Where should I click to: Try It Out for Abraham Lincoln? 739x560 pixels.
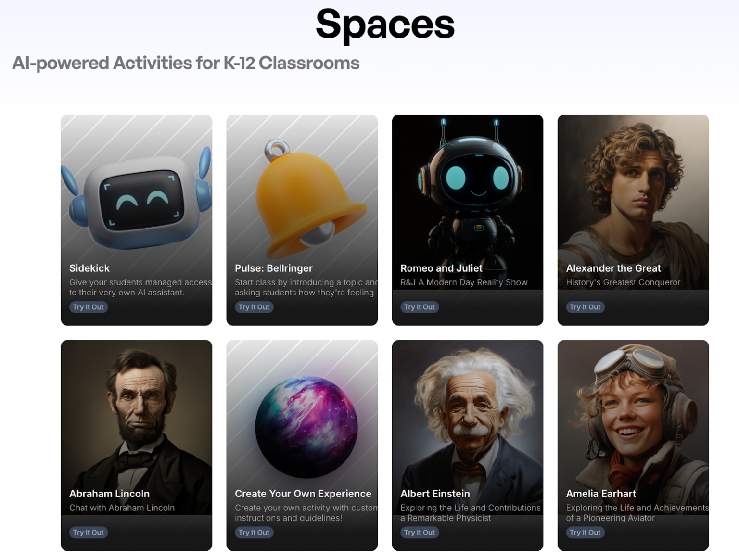[89, 533]
